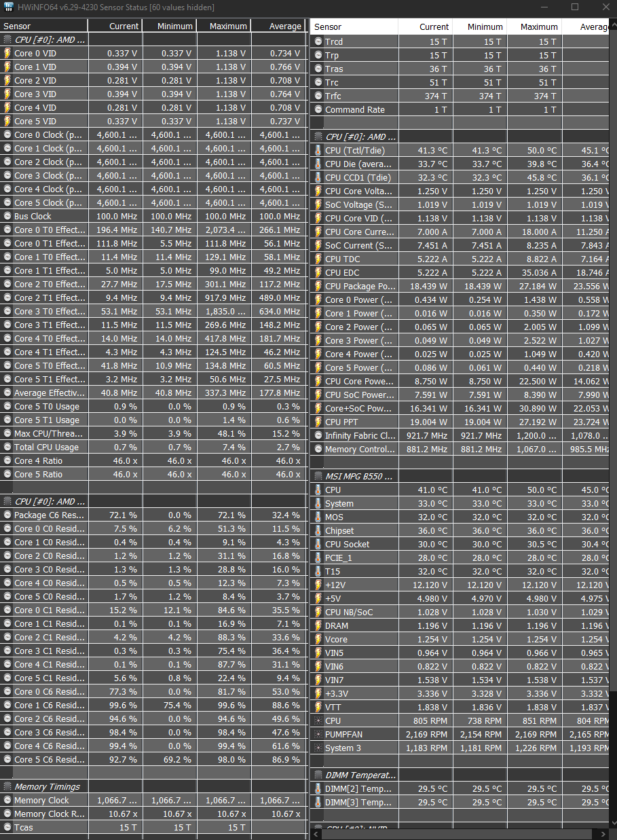The width and height of the screenshot is (617, 840).
Task: Select the DIMM Temperat... section header
Action: (x=460, y=775)
